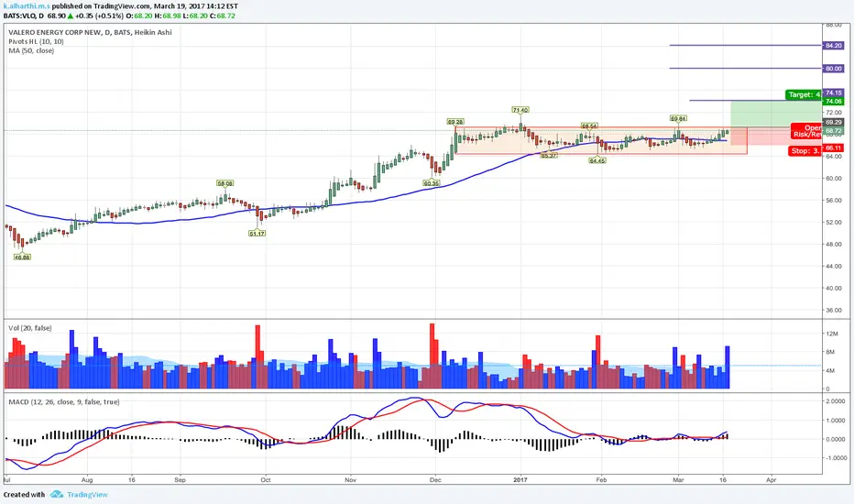Click the TradingView cloud logo icon
This screenshot has width=854, height=504.
tap(57, 495)
